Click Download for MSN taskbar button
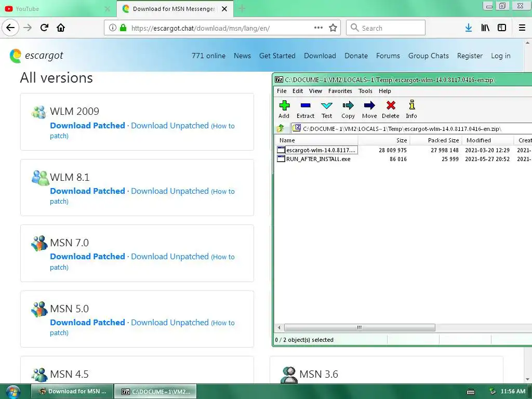The image size is (532, 399). (x=72, y=391)
